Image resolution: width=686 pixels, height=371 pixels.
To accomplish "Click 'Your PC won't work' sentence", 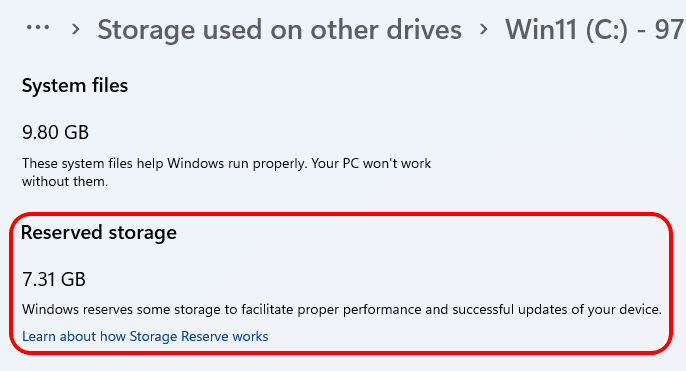I will [371, 164].
